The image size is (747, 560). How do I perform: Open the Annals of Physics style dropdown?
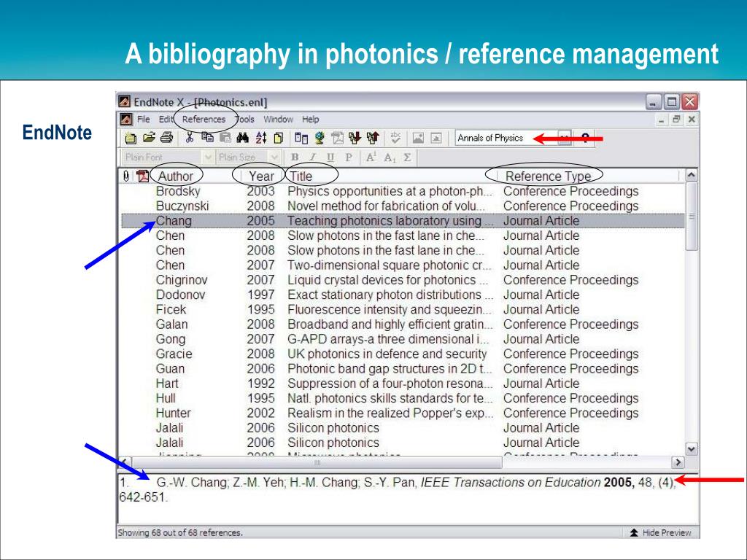point(564,138)
